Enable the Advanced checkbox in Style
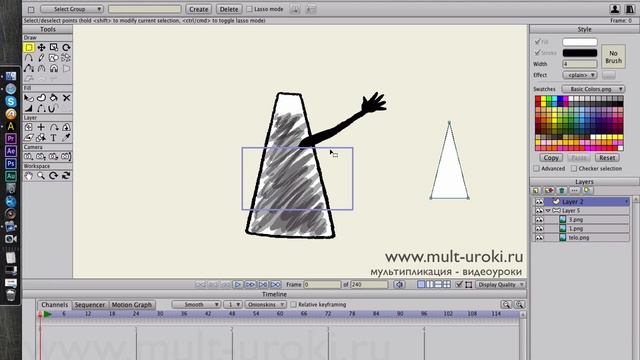640x360 pixels. [x=536, y=169]
